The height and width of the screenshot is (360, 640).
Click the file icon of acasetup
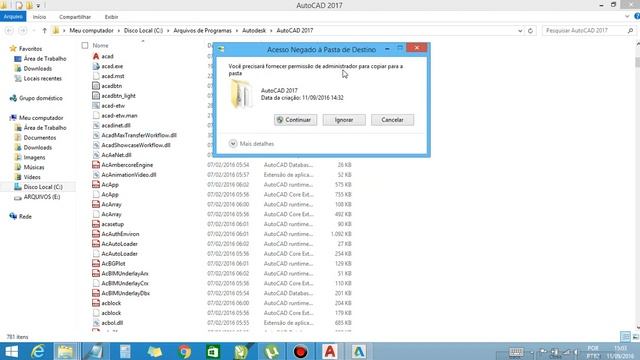click(96, 224)
